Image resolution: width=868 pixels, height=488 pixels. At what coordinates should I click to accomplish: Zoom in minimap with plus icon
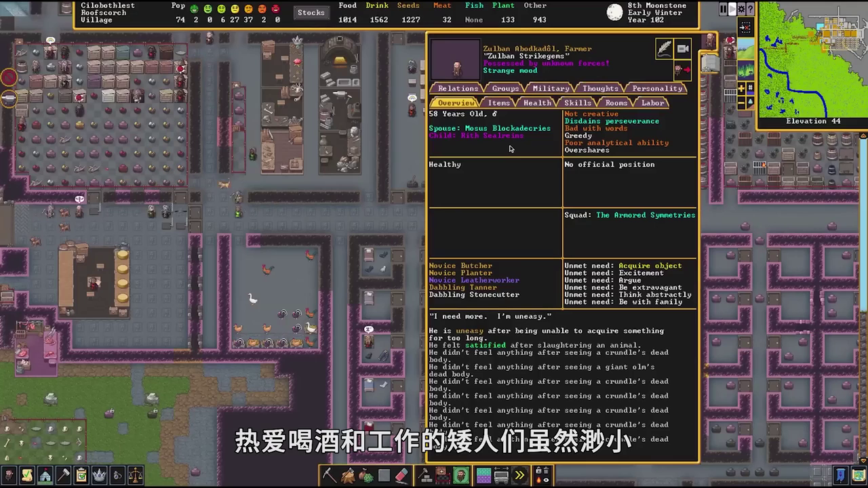click(741, 88)
